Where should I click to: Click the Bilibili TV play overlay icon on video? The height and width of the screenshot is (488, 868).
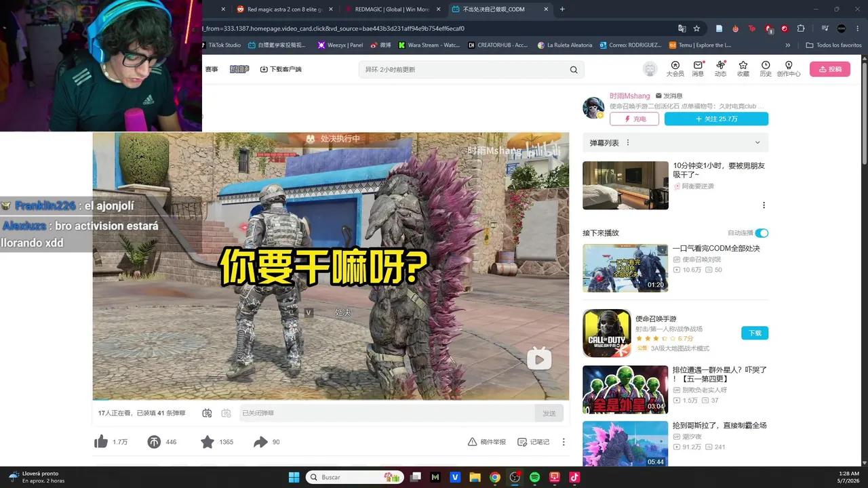[x=539, y=359]
